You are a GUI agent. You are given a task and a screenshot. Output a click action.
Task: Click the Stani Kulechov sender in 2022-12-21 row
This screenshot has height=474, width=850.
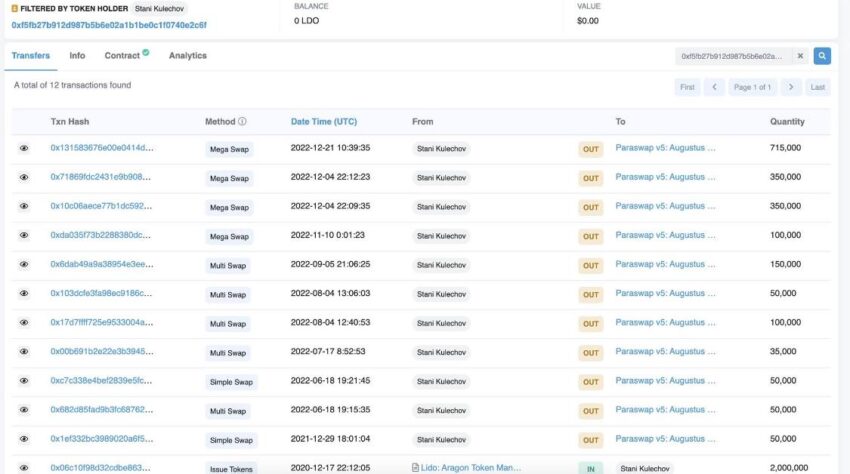(441, 149)
